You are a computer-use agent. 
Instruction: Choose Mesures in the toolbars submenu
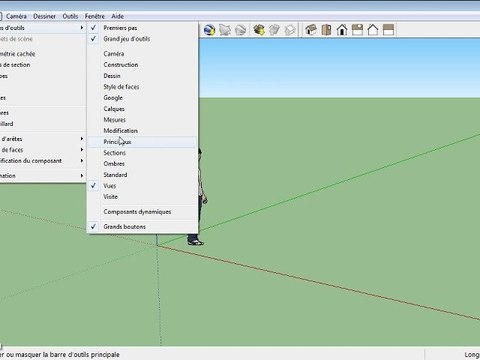click(142, 120)
